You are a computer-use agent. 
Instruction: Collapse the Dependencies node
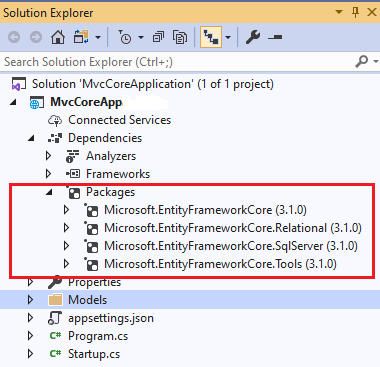click(31, 138)
